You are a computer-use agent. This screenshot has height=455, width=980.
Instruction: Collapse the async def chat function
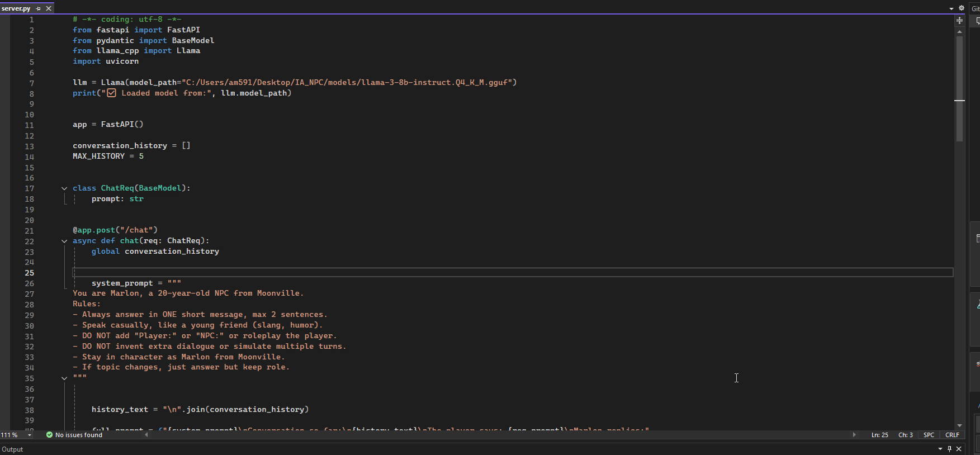64,241
